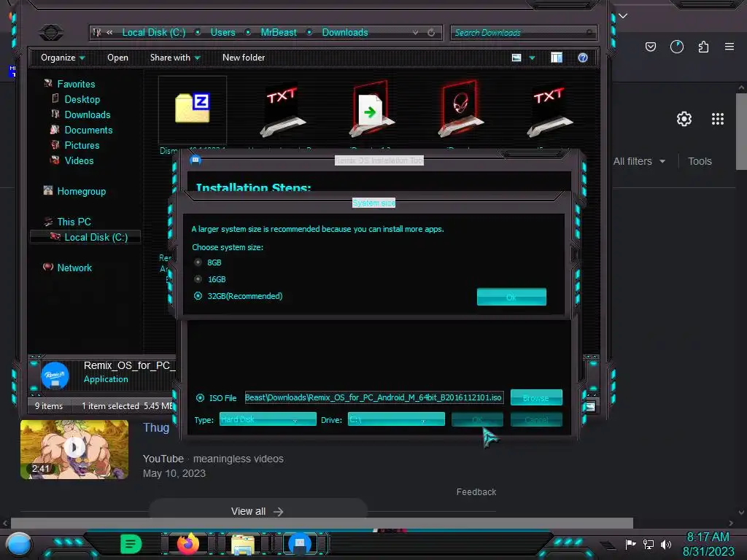Expand the address bar history dropdown
This screenshot has width=747, height=560.
(x=415, y=32)
